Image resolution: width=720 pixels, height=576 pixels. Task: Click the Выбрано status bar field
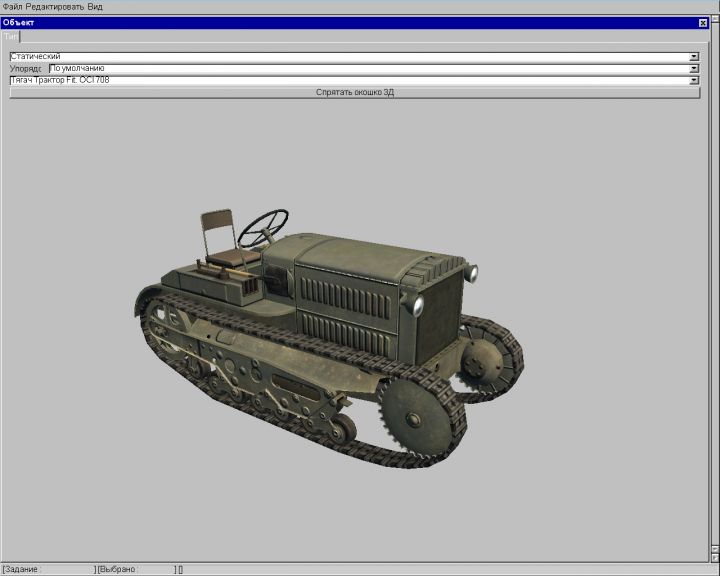(135, 569)
